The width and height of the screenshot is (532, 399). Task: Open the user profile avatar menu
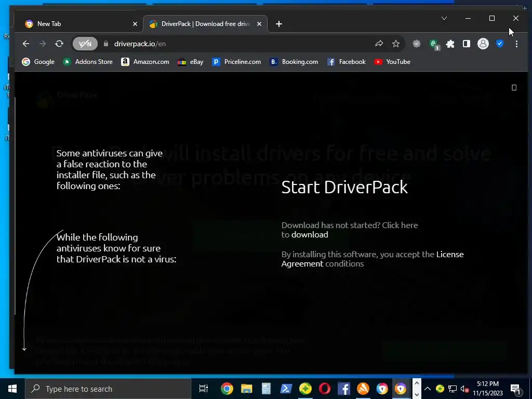tap(483, 44)
